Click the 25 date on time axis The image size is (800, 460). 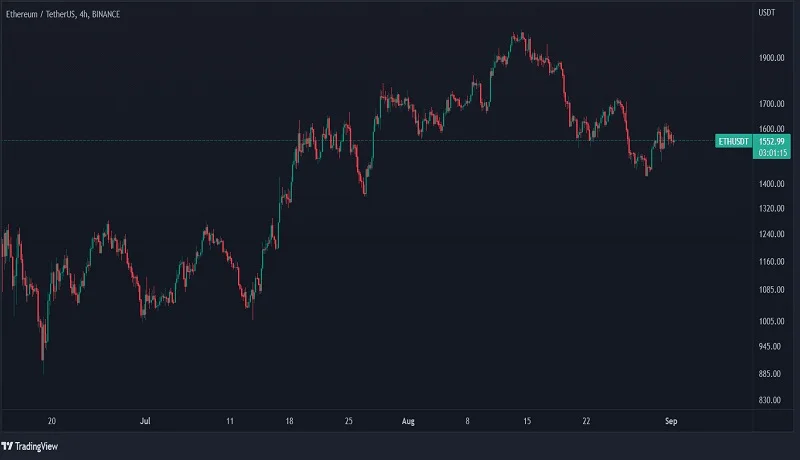(x=348, y=422)
